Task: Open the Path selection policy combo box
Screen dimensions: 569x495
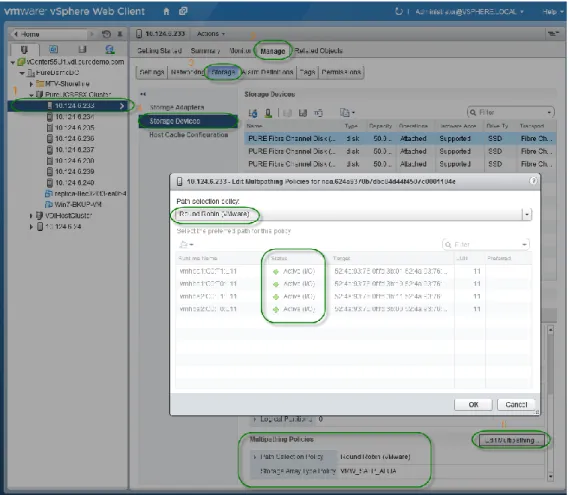Action: pos(354,214)
